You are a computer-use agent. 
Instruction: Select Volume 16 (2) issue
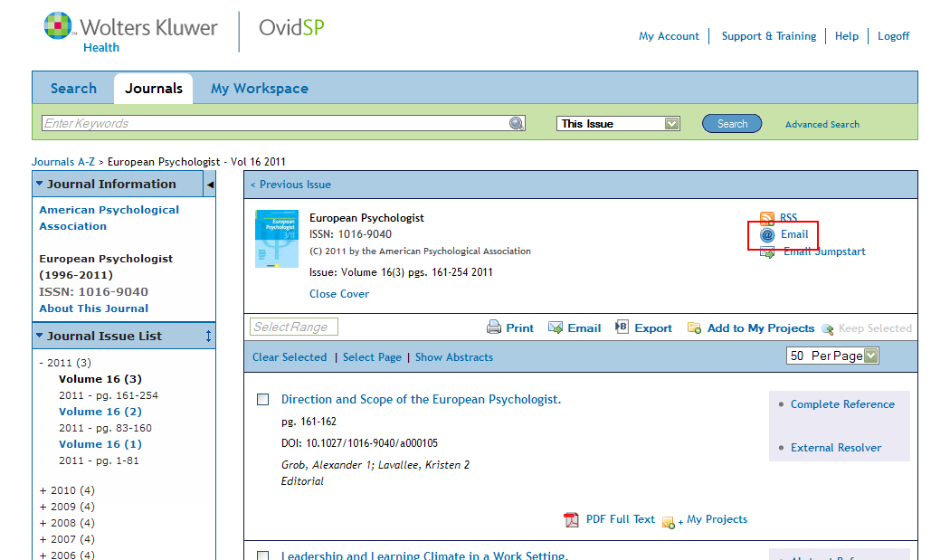(100, 412)
